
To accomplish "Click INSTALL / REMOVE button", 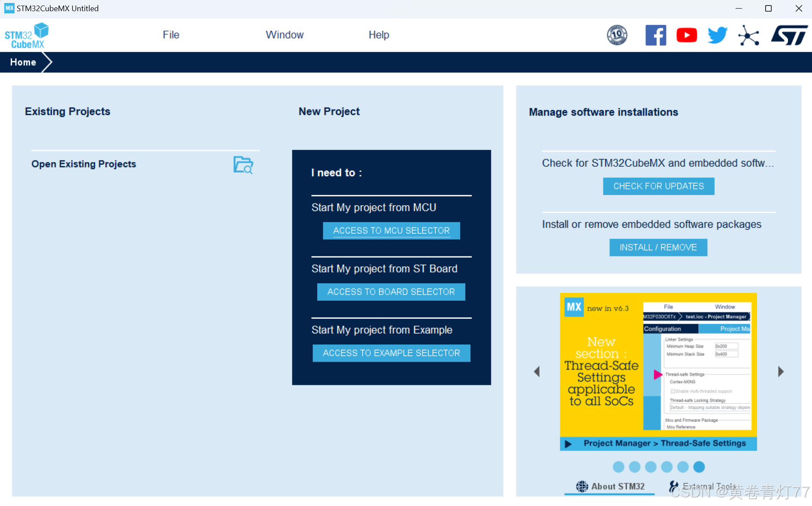I will (658, 247).
